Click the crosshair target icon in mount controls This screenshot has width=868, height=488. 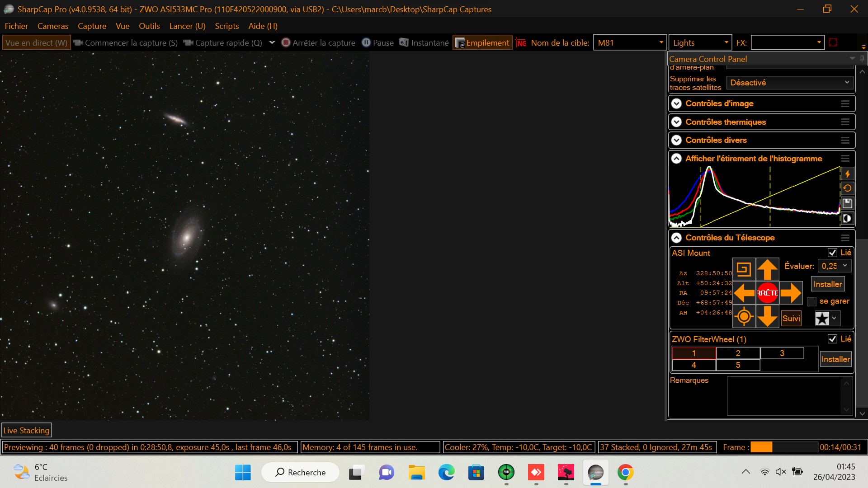pyautogui.click(x=744, y=316)
